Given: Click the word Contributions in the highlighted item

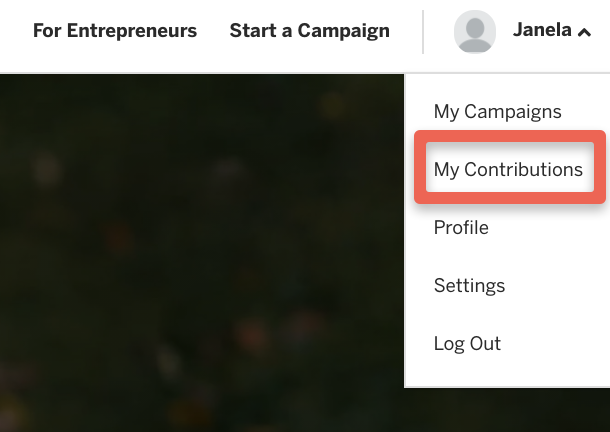Looking at the screenshot, I should (524, 169).
